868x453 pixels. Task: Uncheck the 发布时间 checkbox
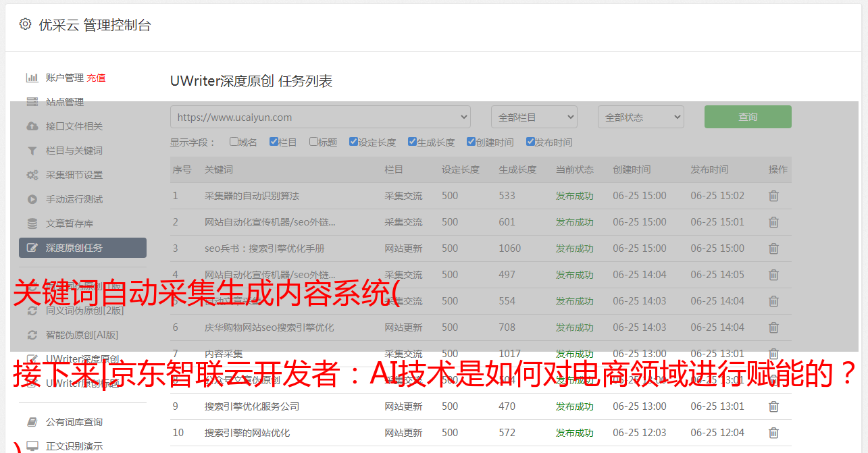click(530, 142)
